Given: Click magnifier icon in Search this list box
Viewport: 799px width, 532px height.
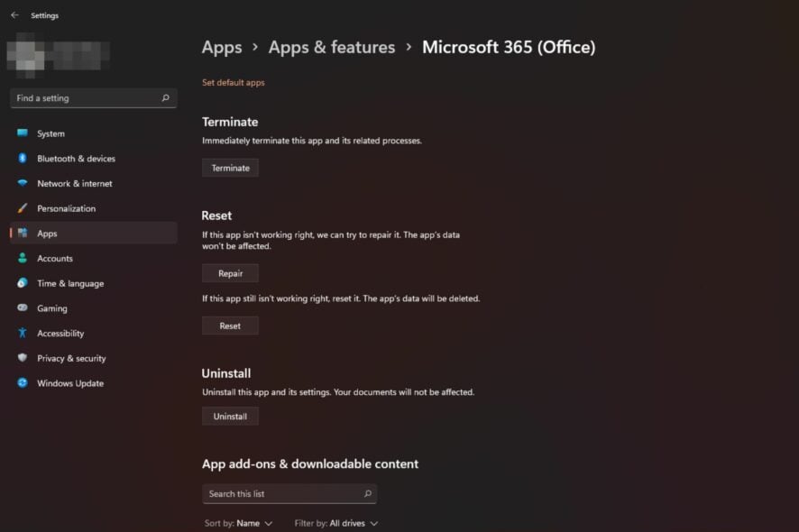Looking at the screenshot, I should [x=367, y=493].
